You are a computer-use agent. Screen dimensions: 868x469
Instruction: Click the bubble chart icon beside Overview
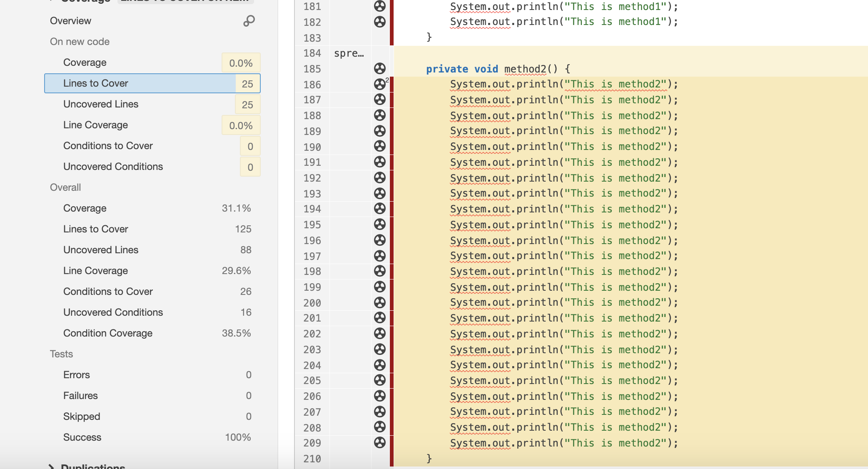[x=249, y=21]
